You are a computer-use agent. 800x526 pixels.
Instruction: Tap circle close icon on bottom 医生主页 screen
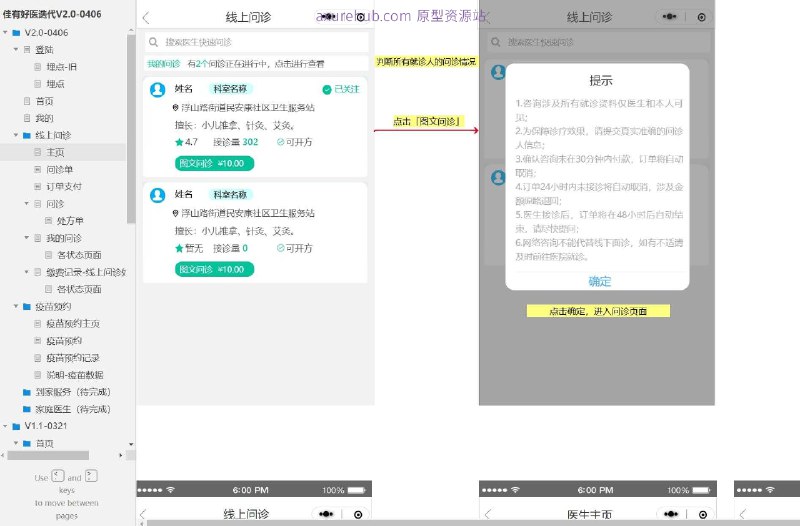pos(703,515)
